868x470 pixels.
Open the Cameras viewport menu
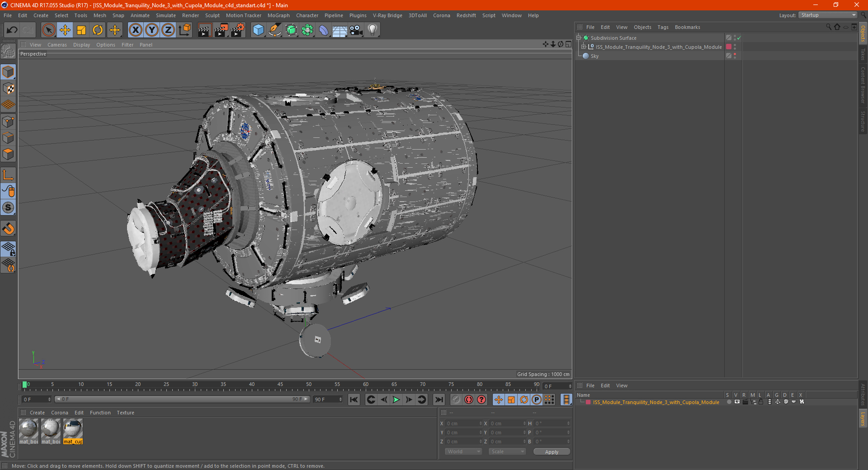tap(57, 45)
